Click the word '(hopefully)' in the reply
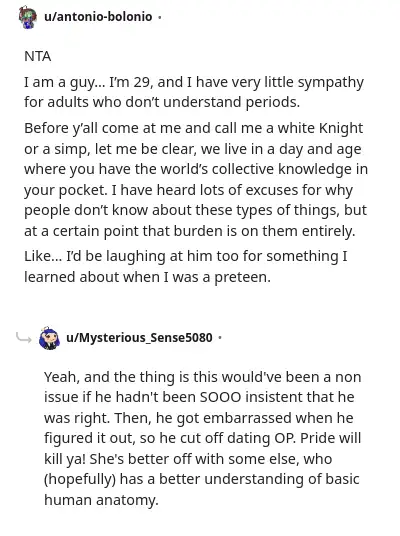Viewport: 400px width, 536px height. click(80, 480)
